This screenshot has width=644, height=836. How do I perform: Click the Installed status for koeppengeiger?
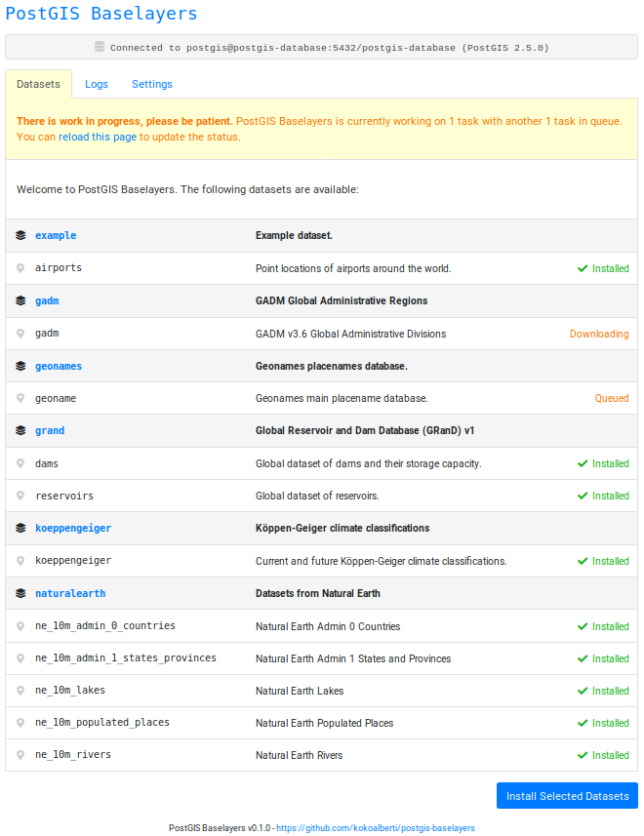pos(611,561)
